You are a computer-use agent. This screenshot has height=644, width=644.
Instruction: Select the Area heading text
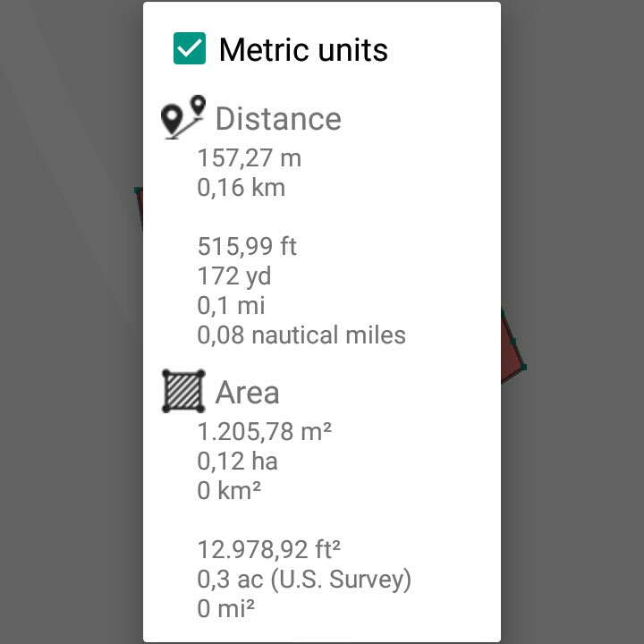coord(247,393)
